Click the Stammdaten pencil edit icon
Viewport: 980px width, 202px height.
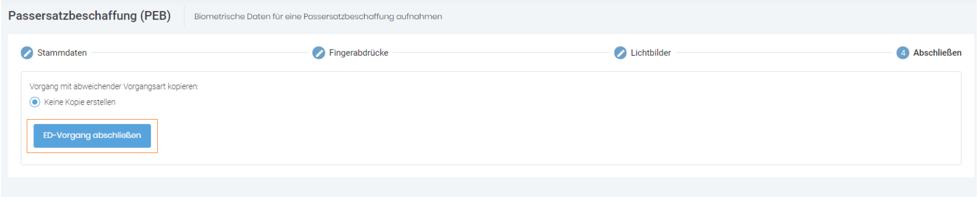pos(27,53)
